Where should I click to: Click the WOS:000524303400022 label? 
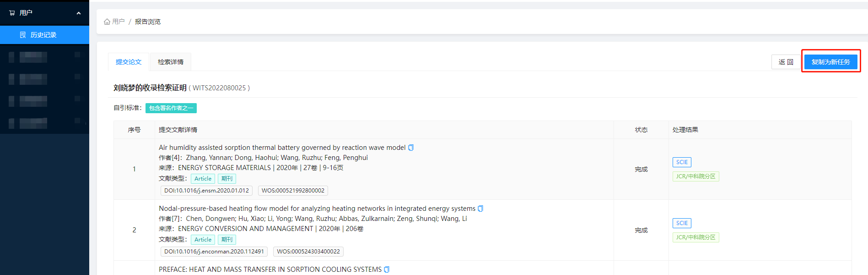[308, 252]
